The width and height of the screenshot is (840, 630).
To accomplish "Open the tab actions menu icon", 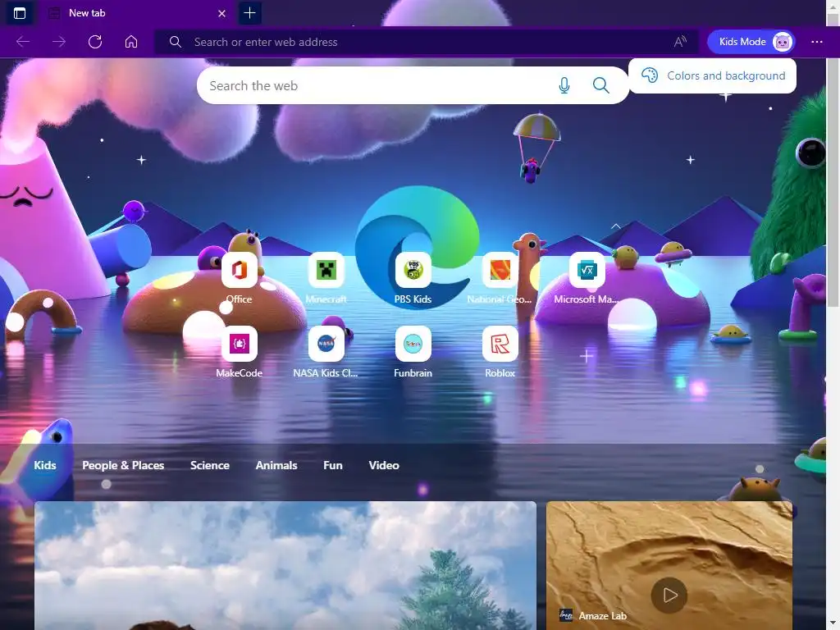I will tap(20, 13).
